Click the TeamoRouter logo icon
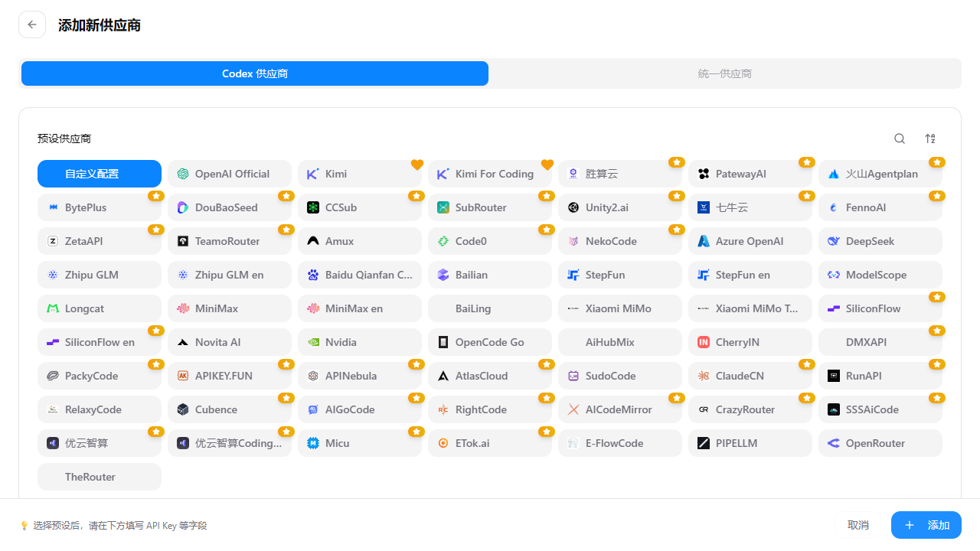 [x=183, y=241]
